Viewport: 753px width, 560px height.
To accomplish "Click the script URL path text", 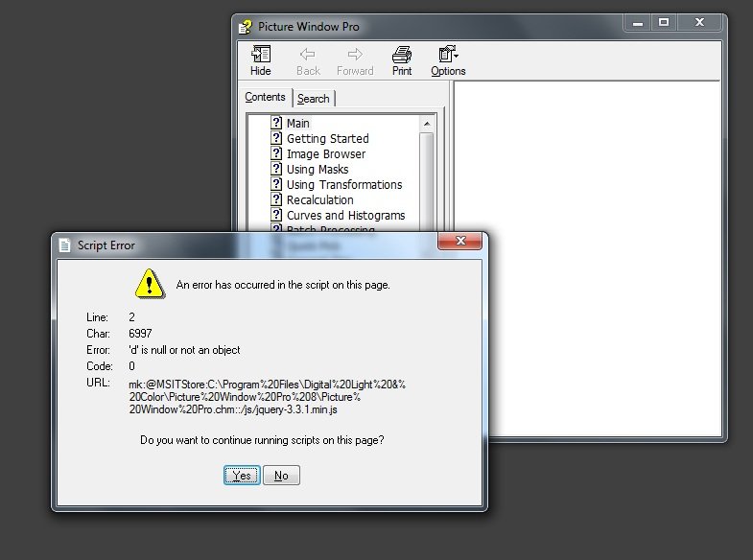I will tap(267, 397).
